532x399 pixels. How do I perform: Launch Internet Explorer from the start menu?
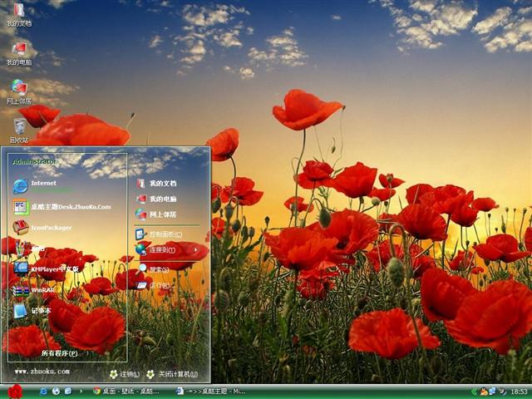tap(42, 185)
